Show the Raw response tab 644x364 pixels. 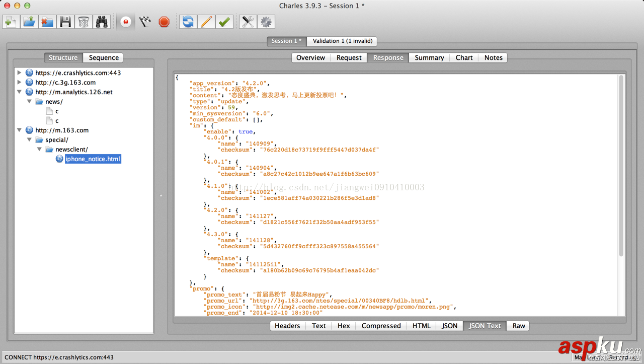tap(519, 326)
